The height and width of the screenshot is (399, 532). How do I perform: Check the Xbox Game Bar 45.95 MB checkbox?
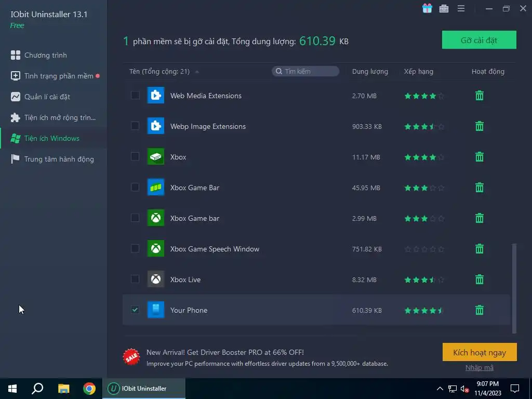[135, 187]
